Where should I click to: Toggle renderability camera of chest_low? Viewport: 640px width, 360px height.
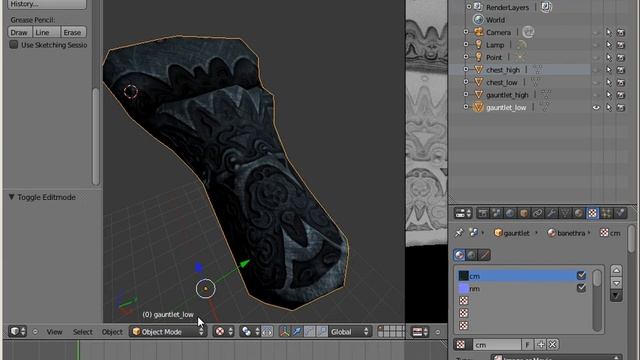(621, 82)
